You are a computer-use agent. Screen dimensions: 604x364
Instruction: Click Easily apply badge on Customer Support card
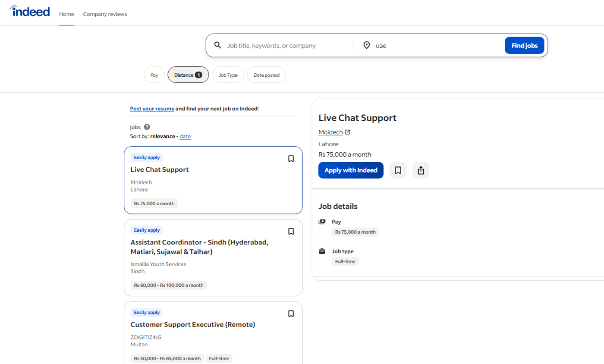(x=147, y=312)
